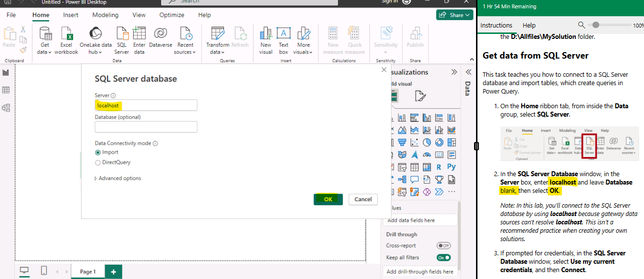This screenshot has width=644, height=279.
Task: Switch to the Optimize ribbon tab
Action: click(x=172, y=15)
